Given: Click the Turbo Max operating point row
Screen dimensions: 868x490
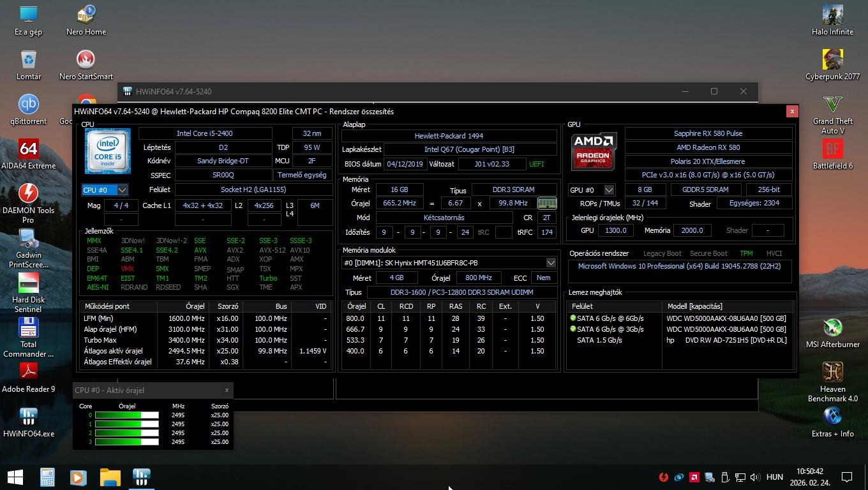Looking at the screenshot, I should [206, 340].
